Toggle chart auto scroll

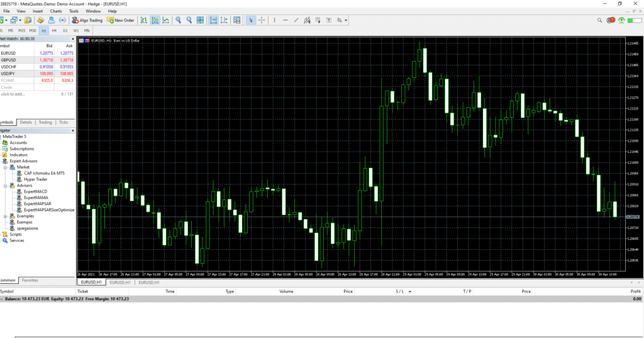point(214,20)
